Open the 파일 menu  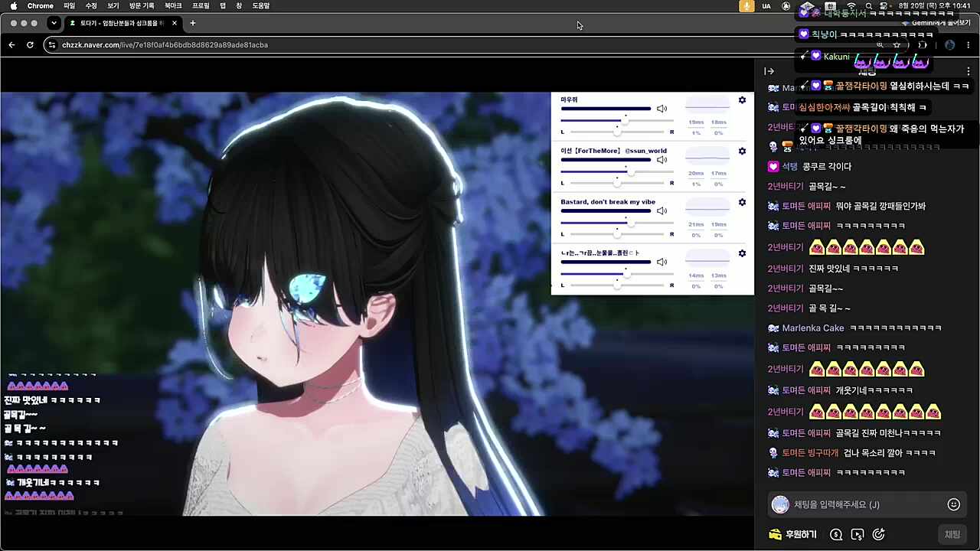click(x=70, y=6)
